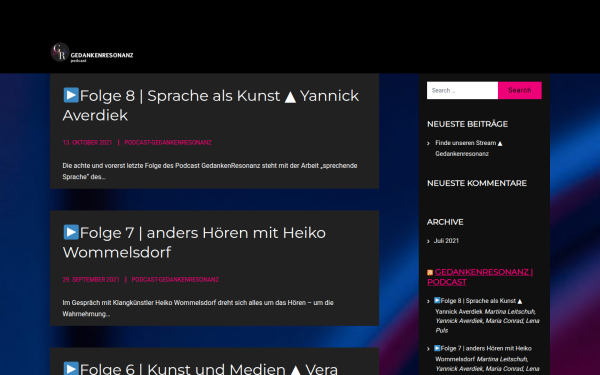Screen dimensions: 600x375
Task: Open date link 13. Oktober 2021
Action: (87, 142)
